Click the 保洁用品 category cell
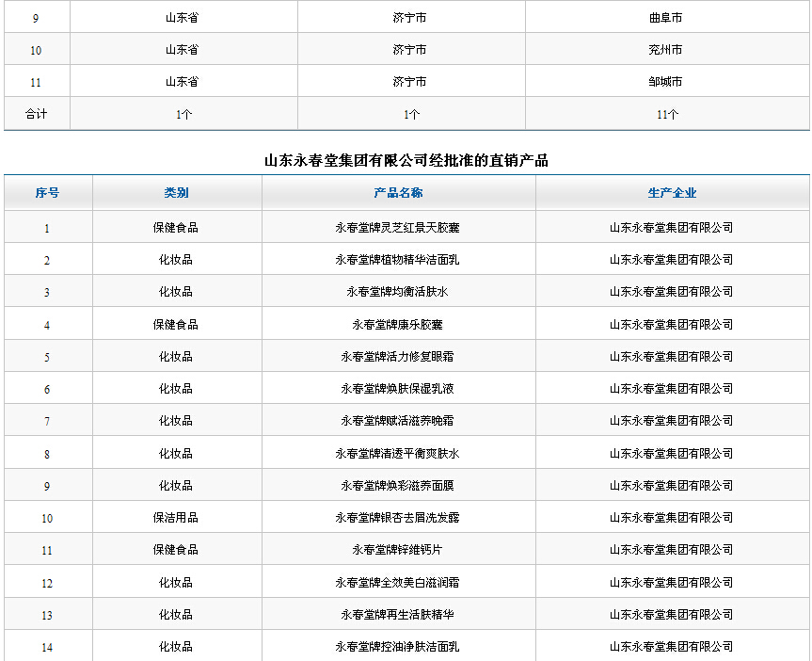The width and height of the screenshot is (812, 661). coord(176,518)
